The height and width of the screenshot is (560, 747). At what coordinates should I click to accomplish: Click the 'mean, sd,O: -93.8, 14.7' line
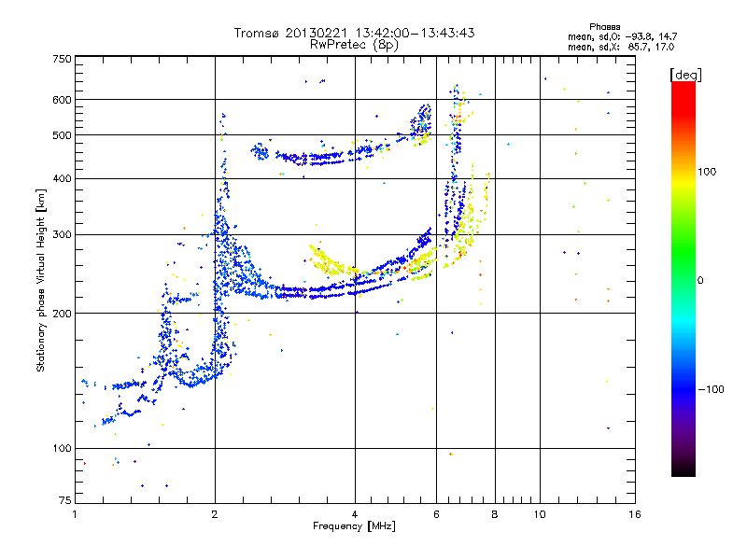622,36
